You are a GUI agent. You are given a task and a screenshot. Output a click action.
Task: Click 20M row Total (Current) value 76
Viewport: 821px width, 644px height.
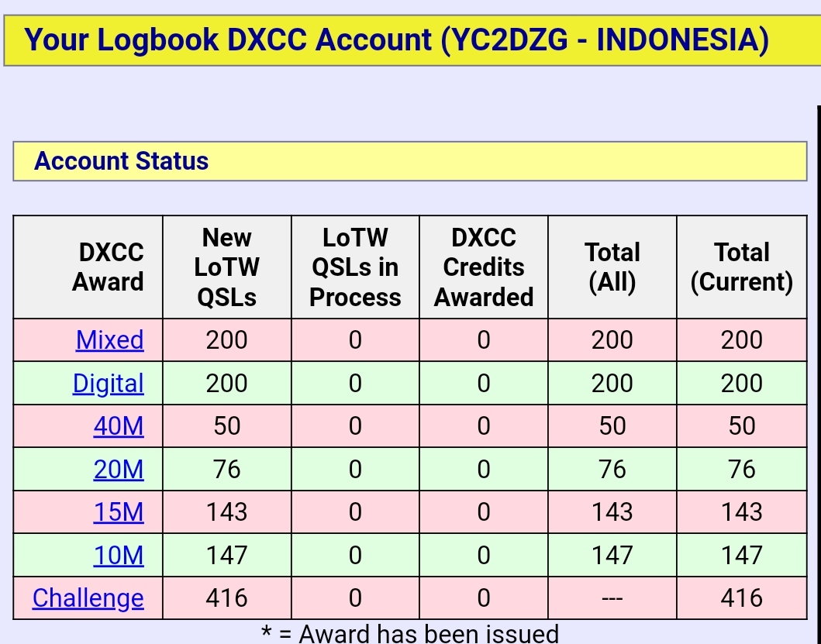(741, 469)
